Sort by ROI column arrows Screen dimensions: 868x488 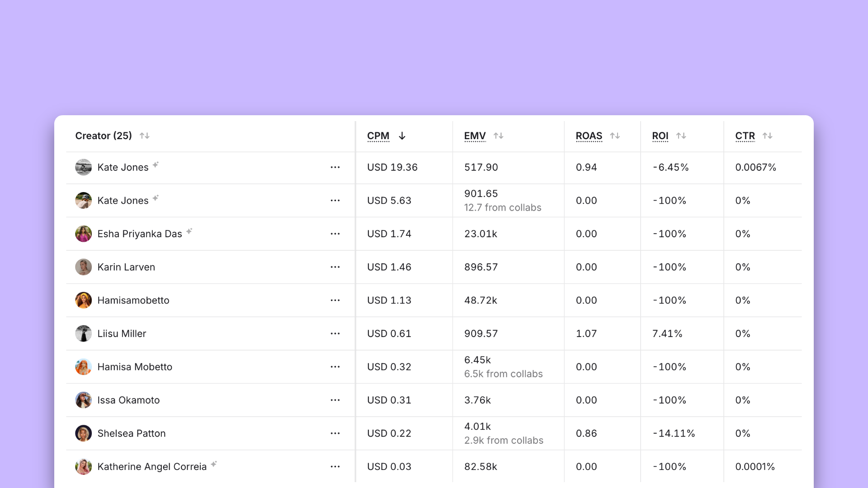tap(681, 136)
